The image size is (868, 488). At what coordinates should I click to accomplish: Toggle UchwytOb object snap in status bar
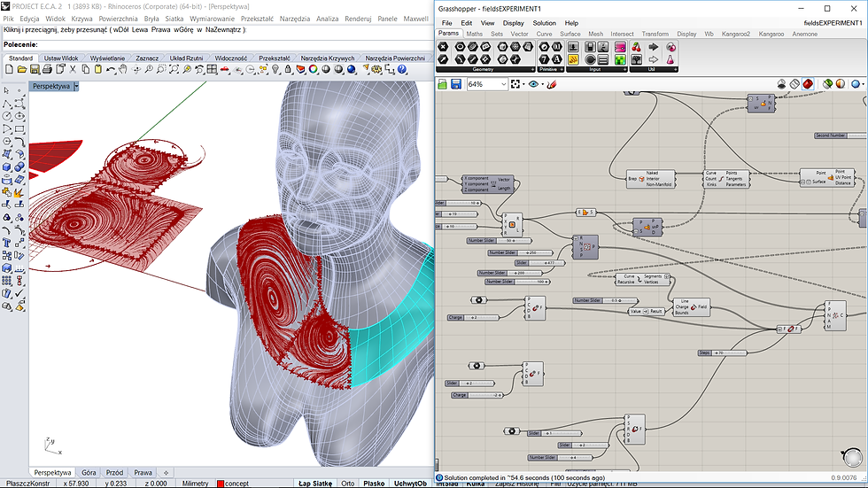pyautogui.click(x=410, y=483)
